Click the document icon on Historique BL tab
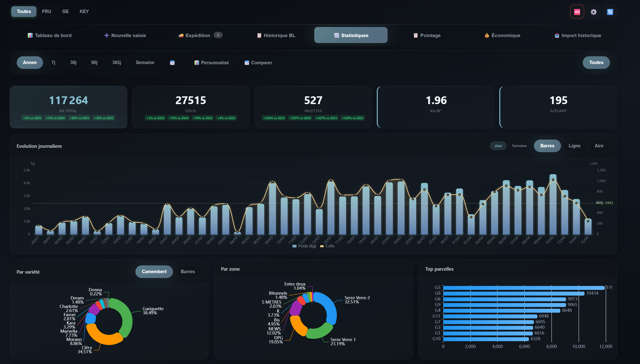The image size is (640, 364). (259, 35)
